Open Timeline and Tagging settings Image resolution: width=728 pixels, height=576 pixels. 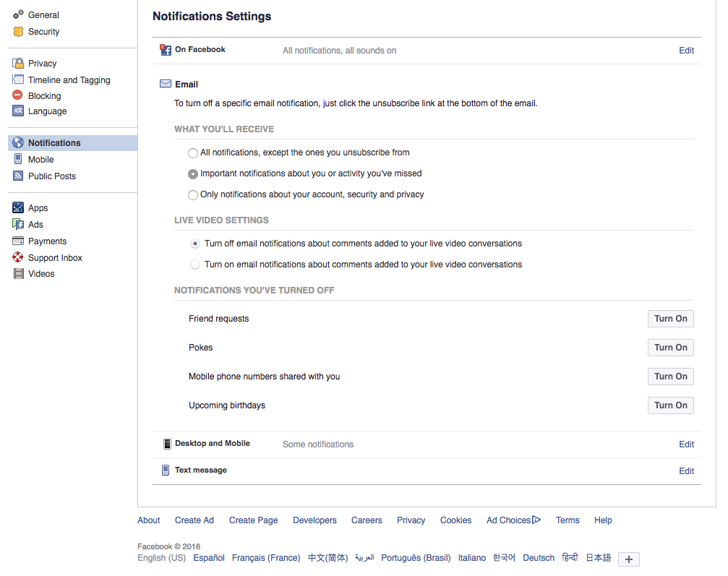pos(69,80)
